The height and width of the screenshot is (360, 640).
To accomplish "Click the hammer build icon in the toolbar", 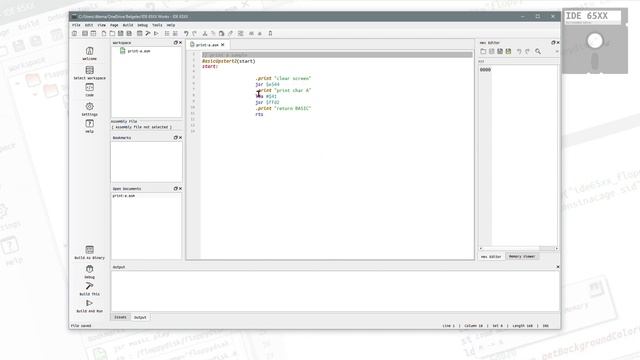I will (x=148, y=33).
